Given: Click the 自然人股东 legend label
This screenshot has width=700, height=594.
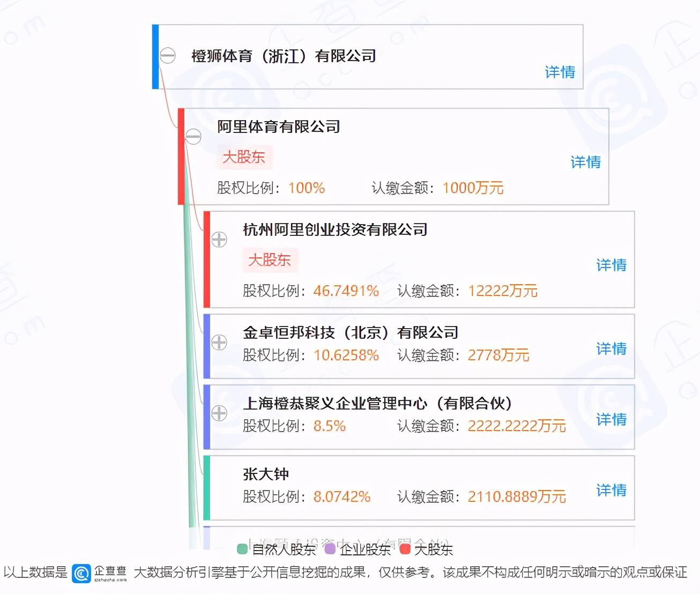Looking at the screenshot, I should [284, 550].
